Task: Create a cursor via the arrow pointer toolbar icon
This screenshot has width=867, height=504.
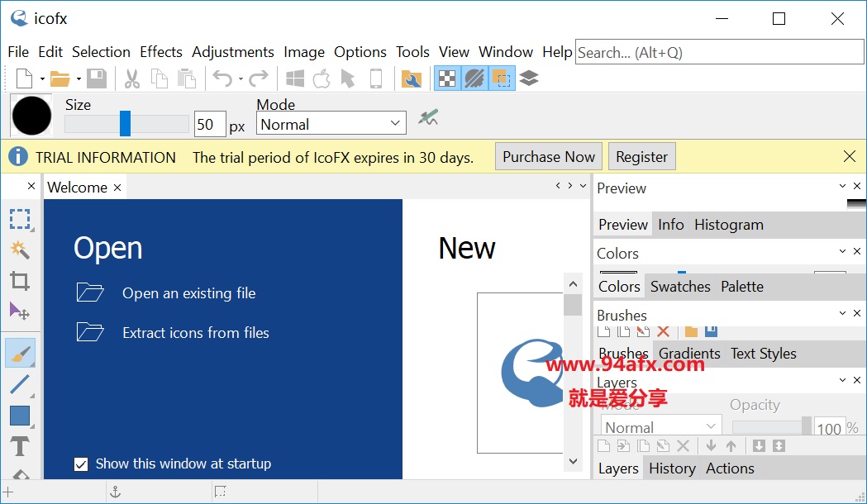Action: [348, 78]
